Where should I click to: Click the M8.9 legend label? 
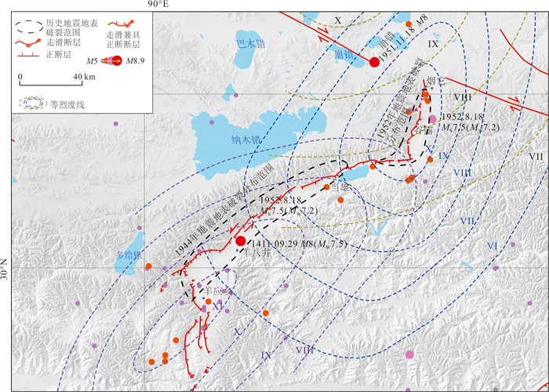tap(135, 61)
